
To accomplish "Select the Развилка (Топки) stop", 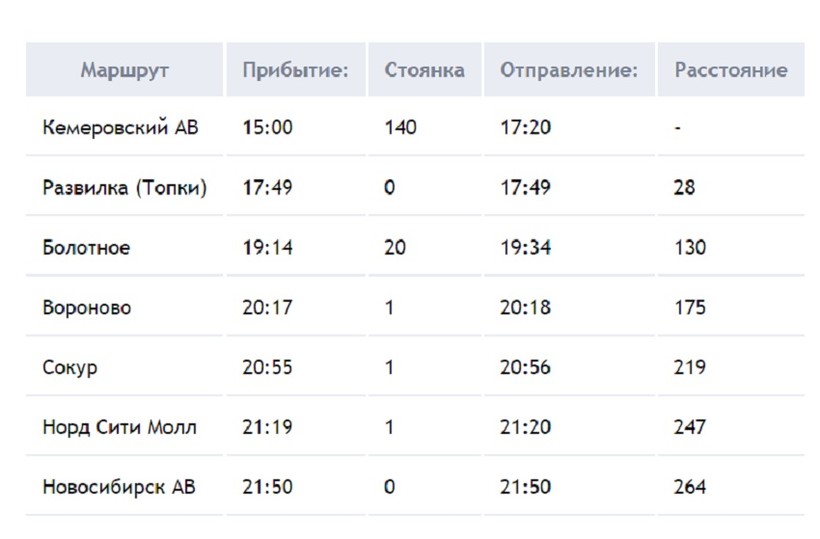I will (125, 188).
